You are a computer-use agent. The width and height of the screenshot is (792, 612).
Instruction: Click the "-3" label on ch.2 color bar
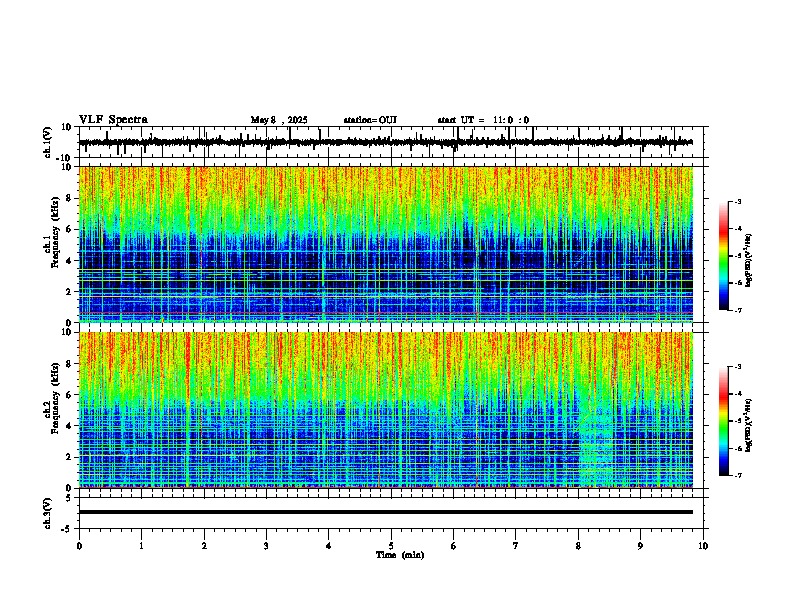click(738, 367)
